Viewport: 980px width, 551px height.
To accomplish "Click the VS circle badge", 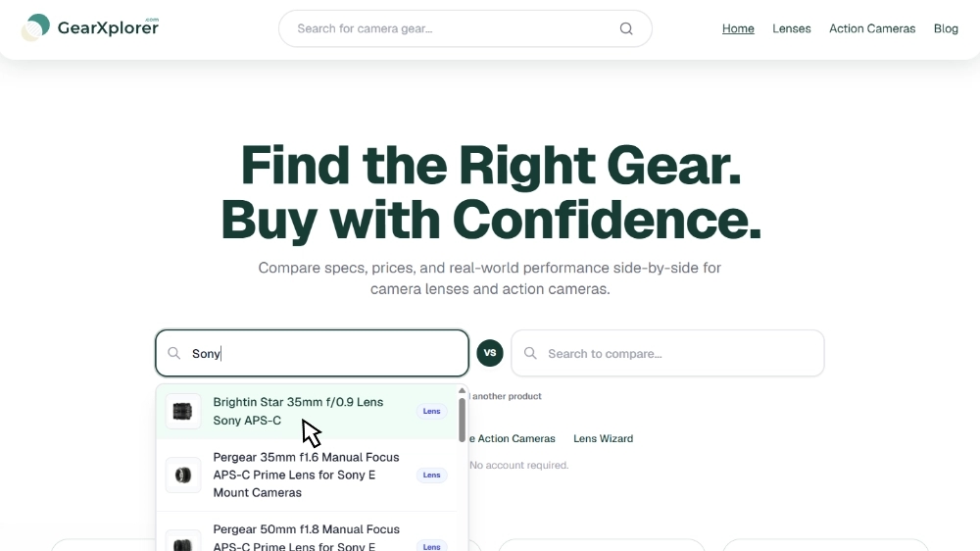I will [490, 353].
